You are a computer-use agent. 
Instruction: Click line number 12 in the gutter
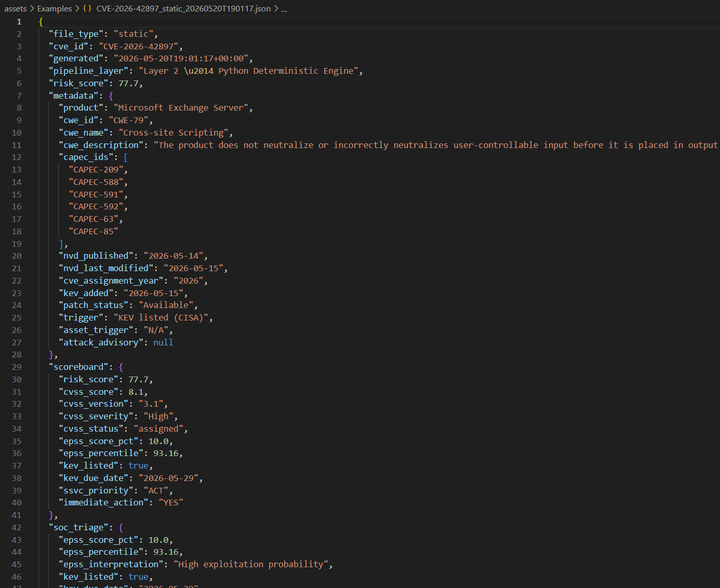coord(17,157)
